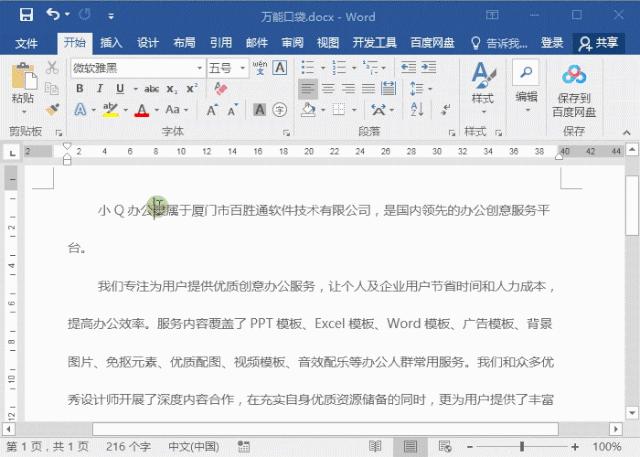Apply red font color
This screenshot has height=457, width=640.
point(142,110)
